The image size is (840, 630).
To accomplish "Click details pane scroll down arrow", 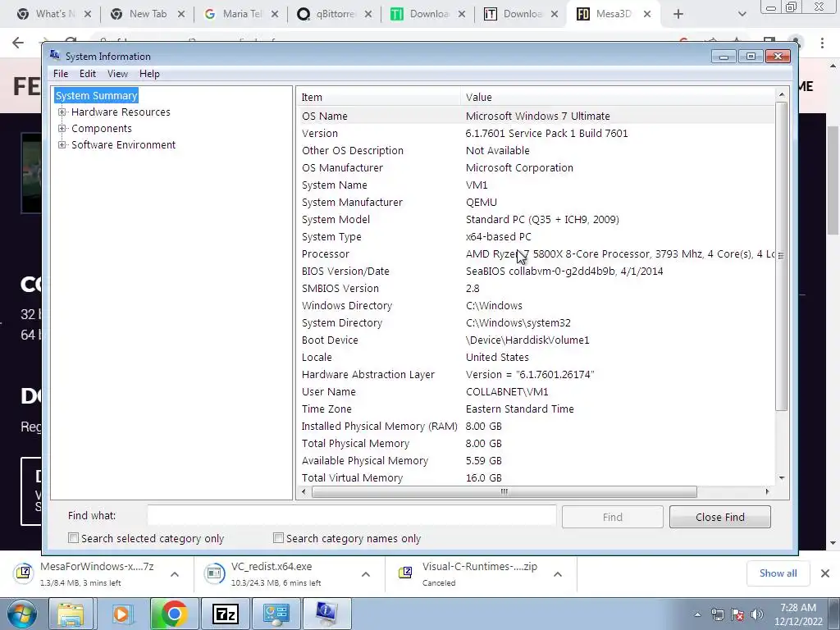I will (x=782, y=478).
